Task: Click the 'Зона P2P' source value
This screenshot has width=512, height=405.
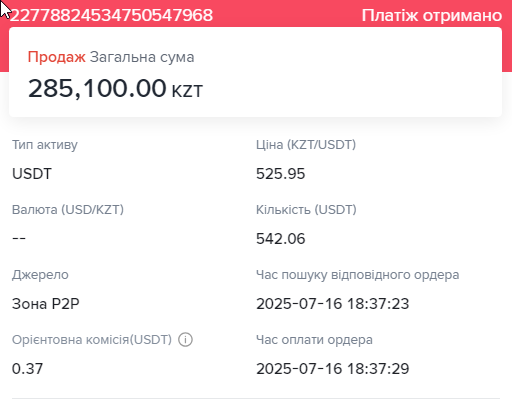Action: click(x=46, y=304)
